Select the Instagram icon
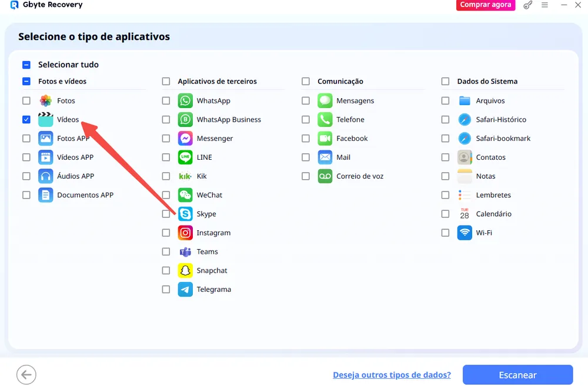 click(x=185, y=233)
